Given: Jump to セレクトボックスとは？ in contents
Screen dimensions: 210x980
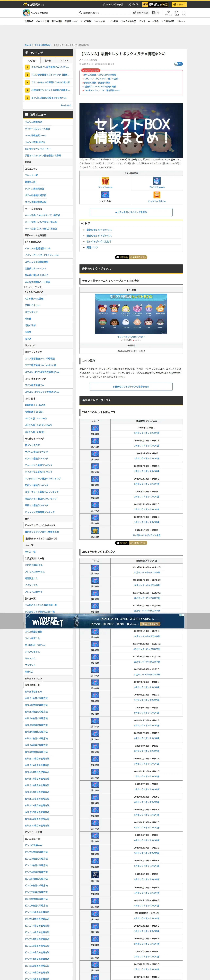Looking at the screenshot, I should click(99, 242).
